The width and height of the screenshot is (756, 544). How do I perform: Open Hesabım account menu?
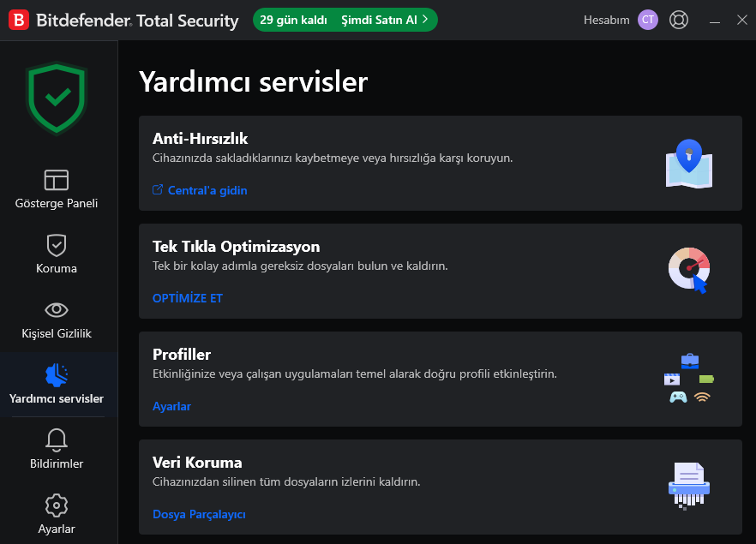click(607, 20)
